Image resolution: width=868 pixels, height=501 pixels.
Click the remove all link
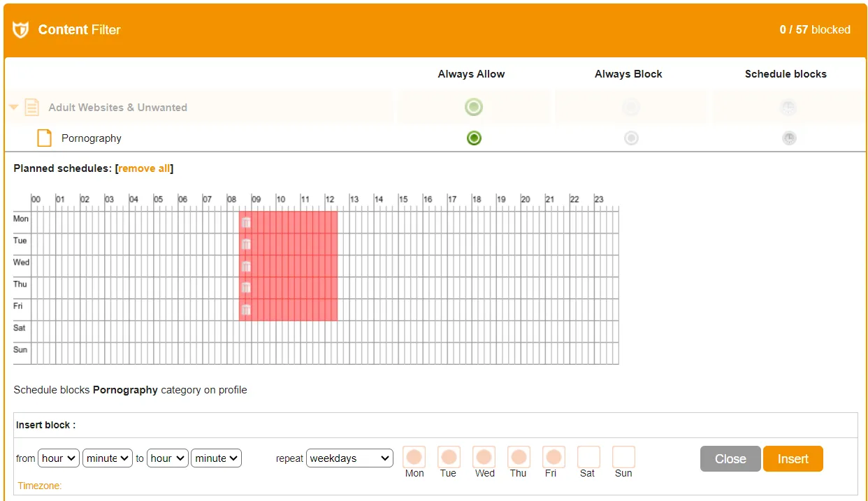[144, 168]
